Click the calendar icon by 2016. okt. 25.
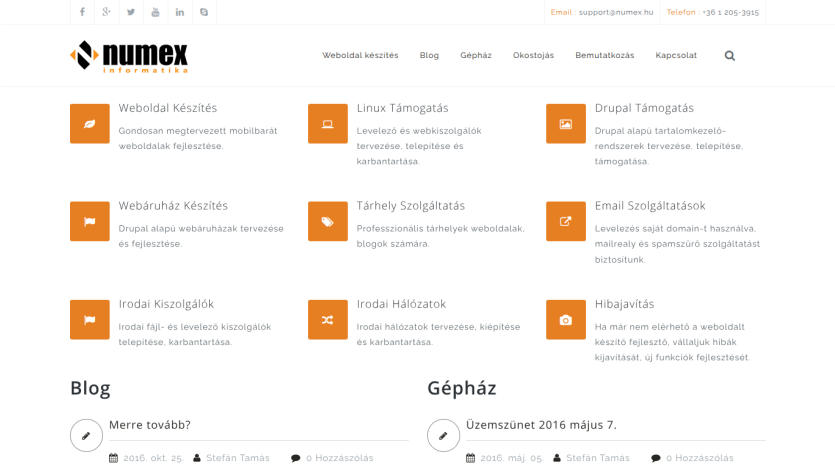Image resolution: width=835 pixels, height=469 pixels. point(113,458)
